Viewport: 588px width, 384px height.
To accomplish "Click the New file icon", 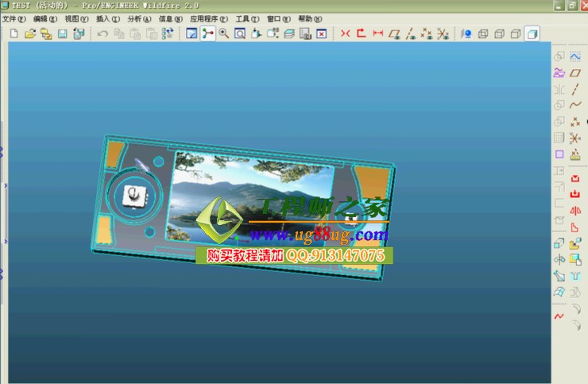I will click(14, 34).
